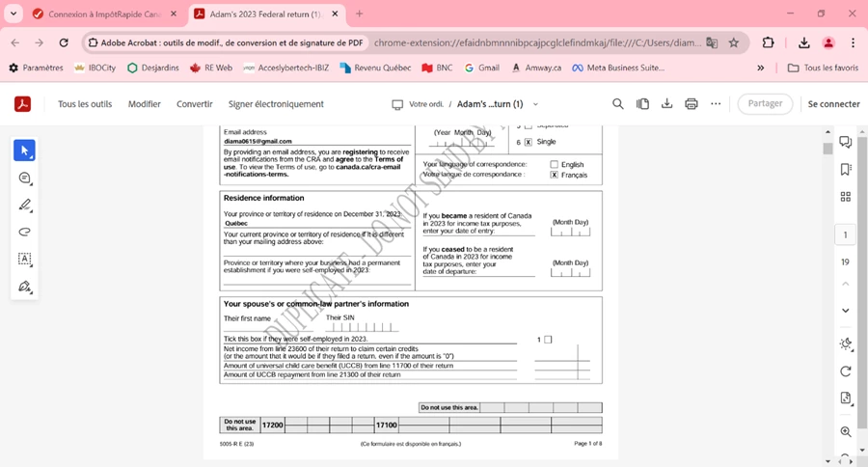Screen dimensions: 868x467
Task: Switch to Connexion à ImpôtRapide tab
Action: coord(104,14)
